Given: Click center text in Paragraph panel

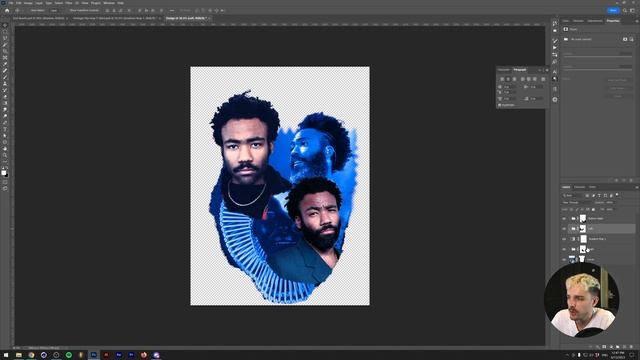Looking at the screenshot, I should [x=508, y=79].
